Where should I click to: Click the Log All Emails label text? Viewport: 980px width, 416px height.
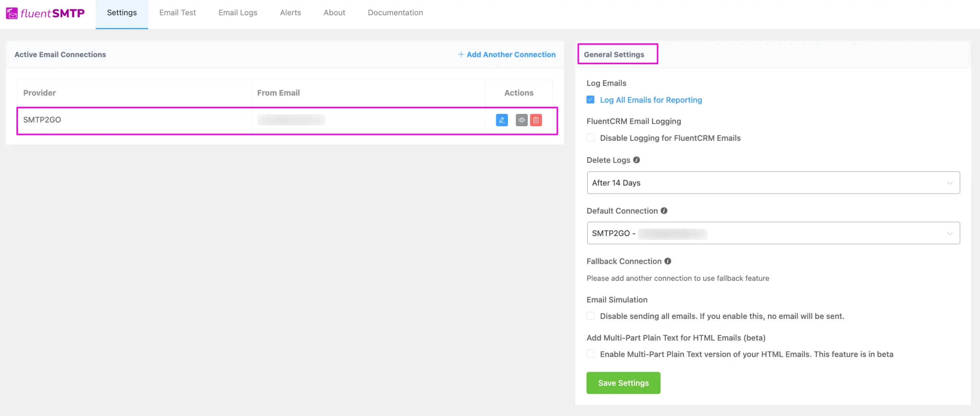651,100
